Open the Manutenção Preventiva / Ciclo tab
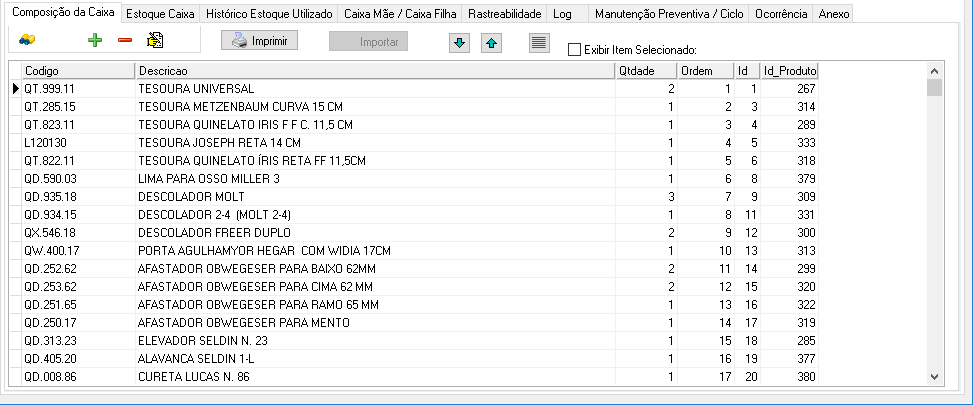This screenshot has height=405, width=973. coord(668,15)
